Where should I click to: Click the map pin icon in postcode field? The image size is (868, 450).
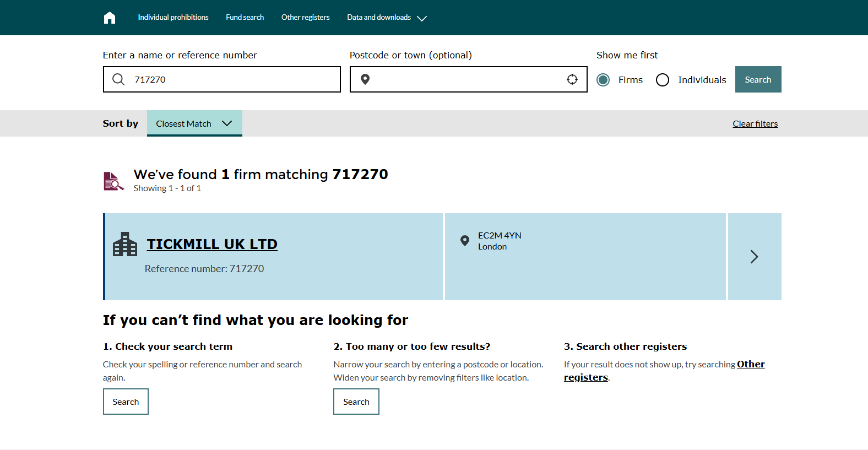click(x=365, y=79)
